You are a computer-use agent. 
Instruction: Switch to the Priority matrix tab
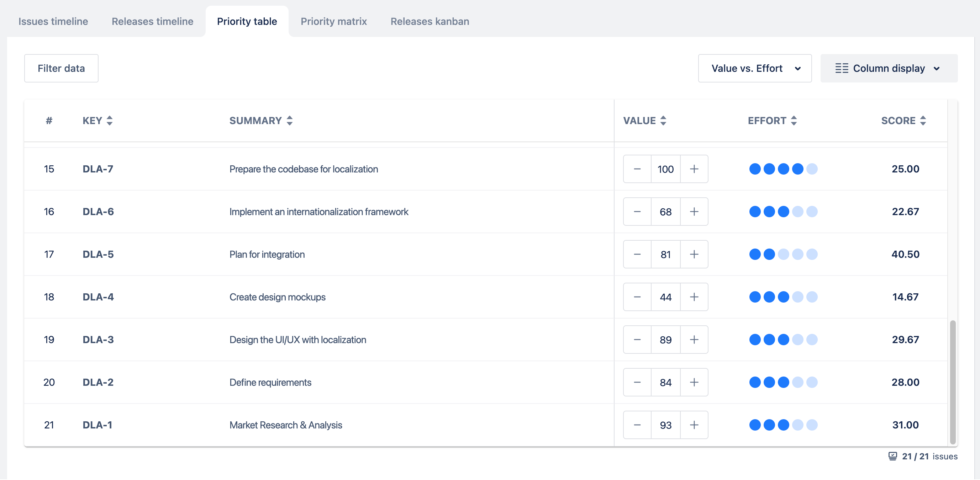click(334, 21)
